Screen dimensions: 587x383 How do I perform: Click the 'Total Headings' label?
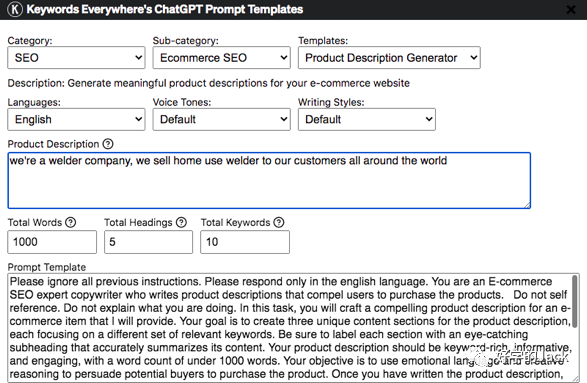(x=138, y=222)
